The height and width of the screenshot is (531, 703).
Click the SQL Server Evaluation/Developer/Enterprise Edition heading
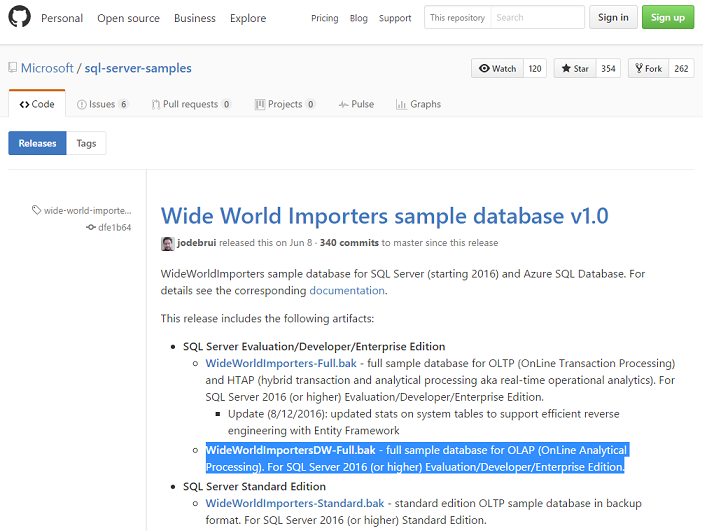314,346
